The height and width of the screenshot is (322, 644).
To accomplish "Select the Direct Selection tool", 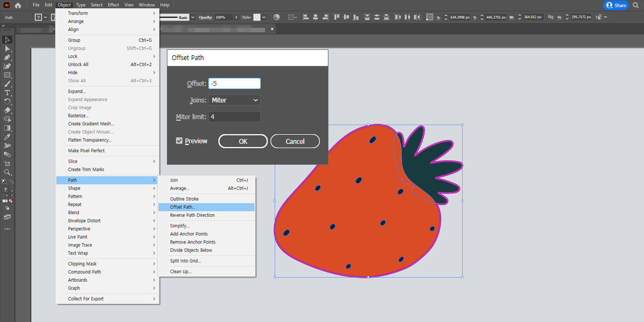I will [x=8, y=48].
